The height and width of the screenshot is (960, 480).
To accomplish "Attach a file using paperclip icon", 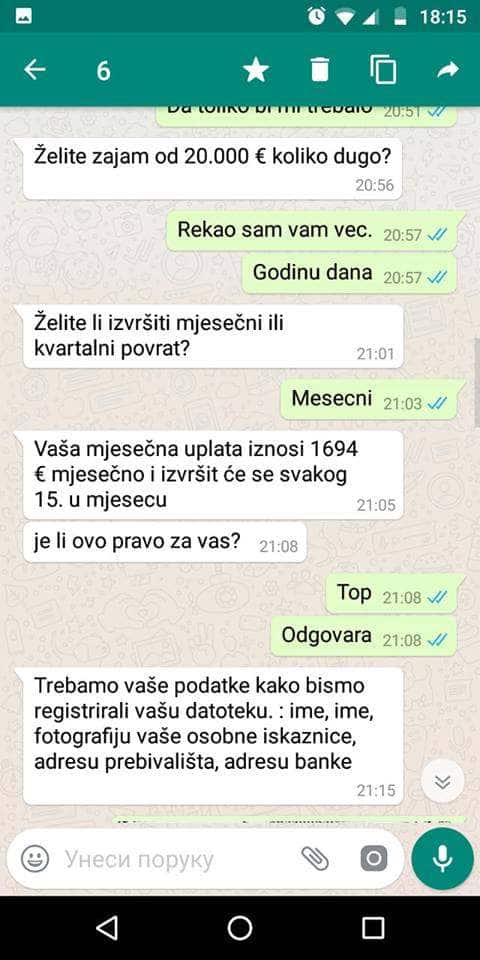I will (315, 859).
